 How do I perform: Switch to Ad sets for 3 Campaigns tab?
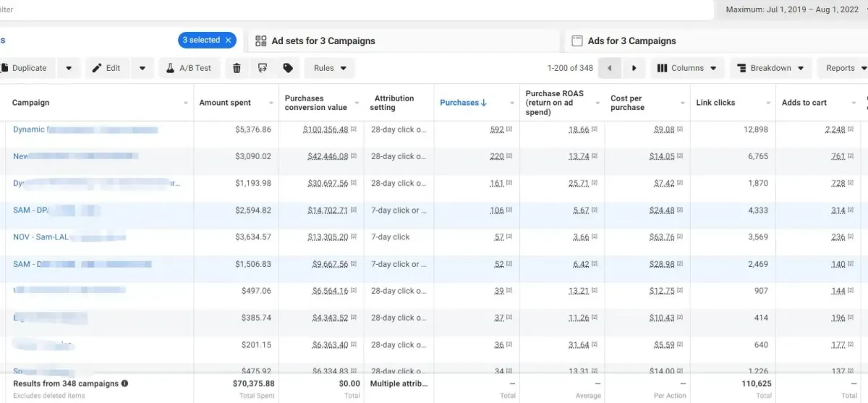point(323,41)
